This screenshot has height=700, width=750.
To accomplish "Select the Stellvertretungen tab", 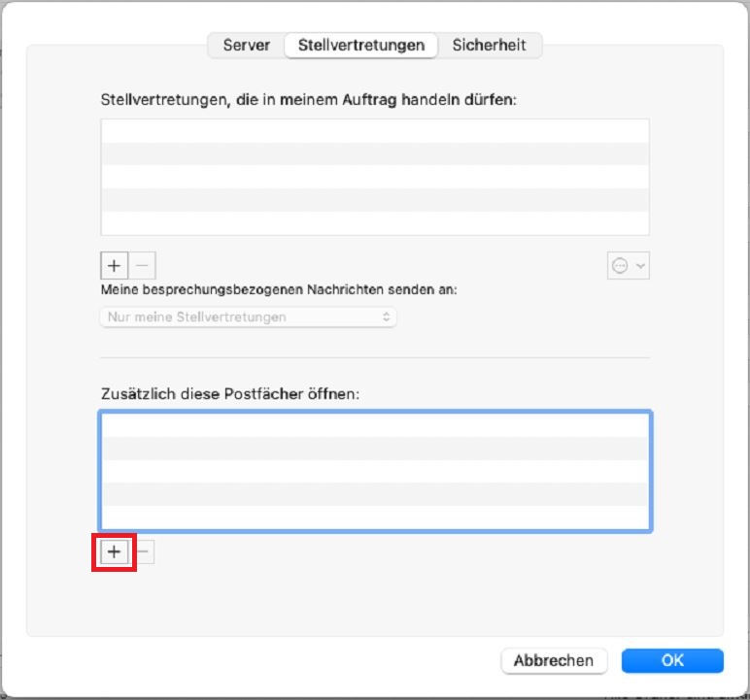I will 361,46.
